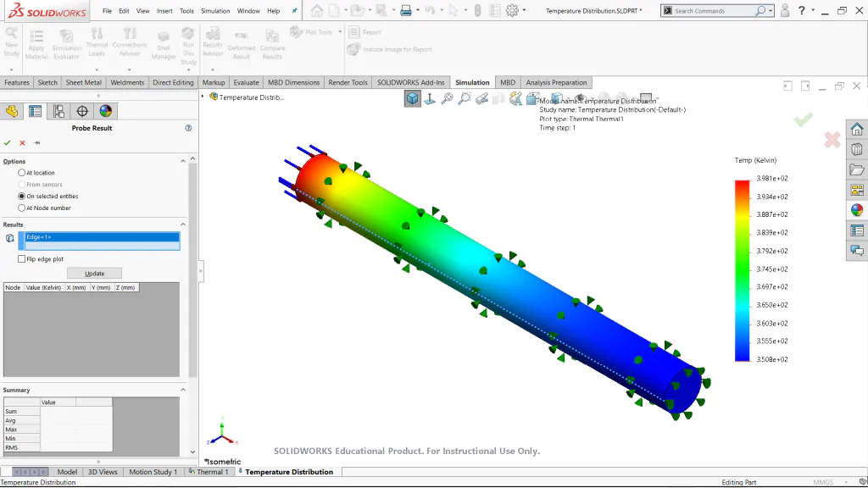Image resolution: width=868 pixels, height=488 pixels.
Task: Click the Zoom to Area magnifier icon
Action: click(x=465, y=98)
